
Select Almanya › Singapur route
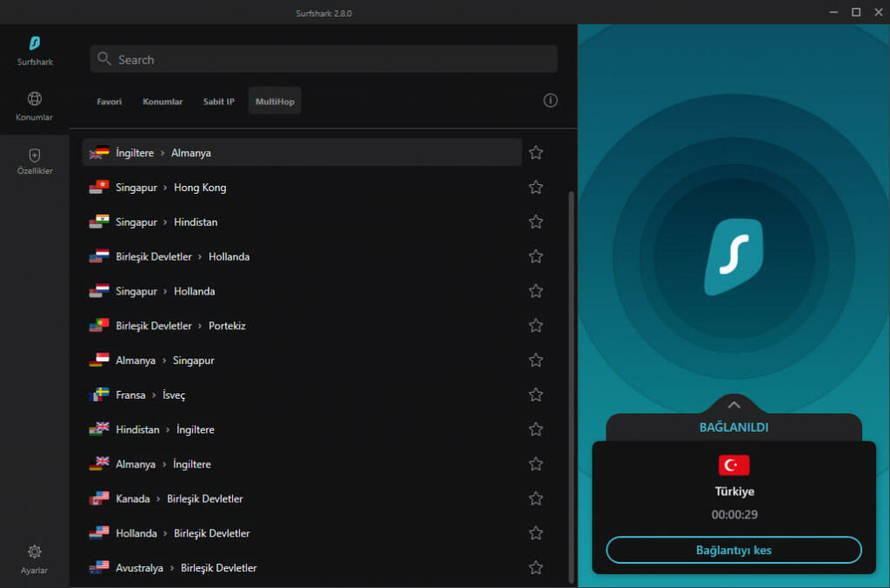302,360
